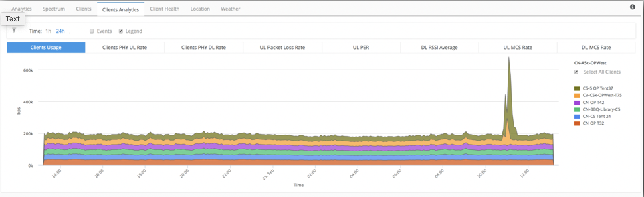Click the purple CN OP T42 legend swatch
Screen dimensions: 644x197
coord(577,103)
